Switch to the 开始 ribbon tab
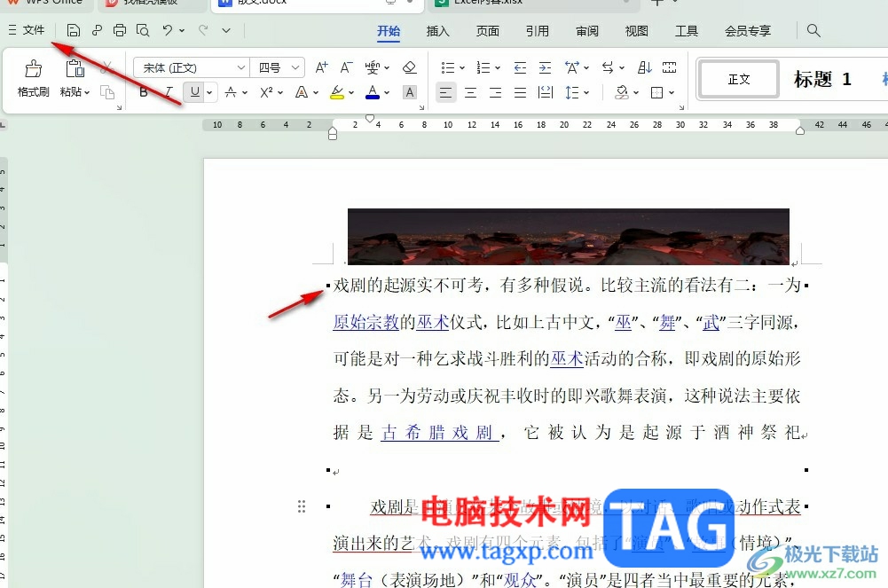This screenshot has width=888, height=588. coord(389,31)
